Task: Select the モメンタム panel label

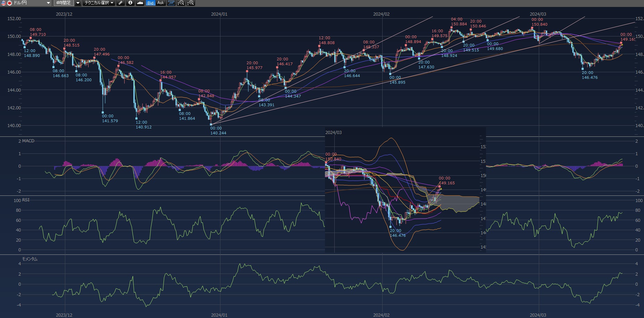Action: 30,259
